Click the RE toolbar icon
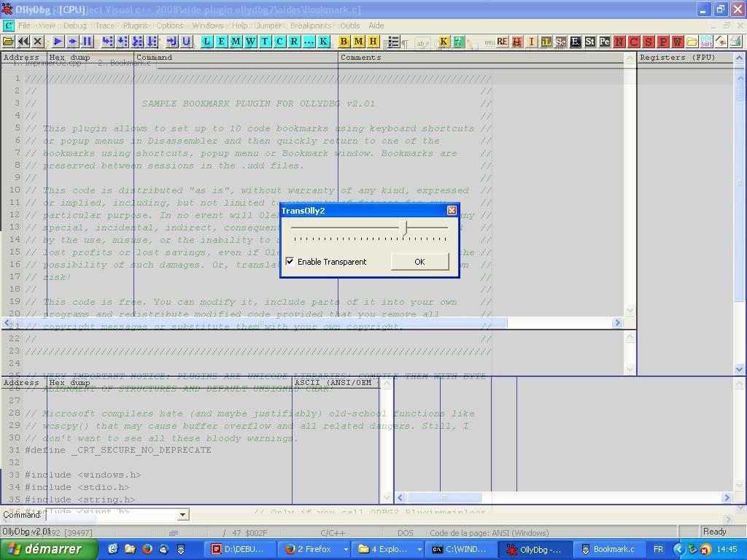This screenshot has height=560, width=747. [502, 42]
